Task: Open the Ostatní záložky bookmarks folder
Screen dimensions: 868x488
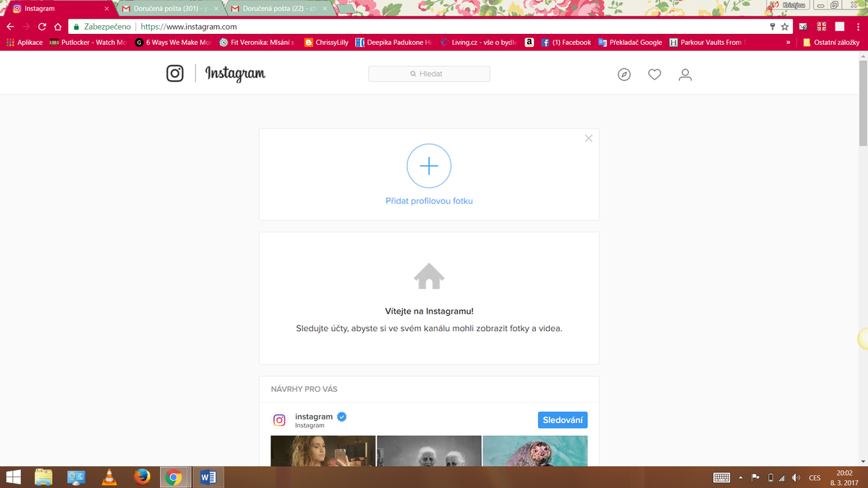Action: pyautogui.click(x=831, y=43)
